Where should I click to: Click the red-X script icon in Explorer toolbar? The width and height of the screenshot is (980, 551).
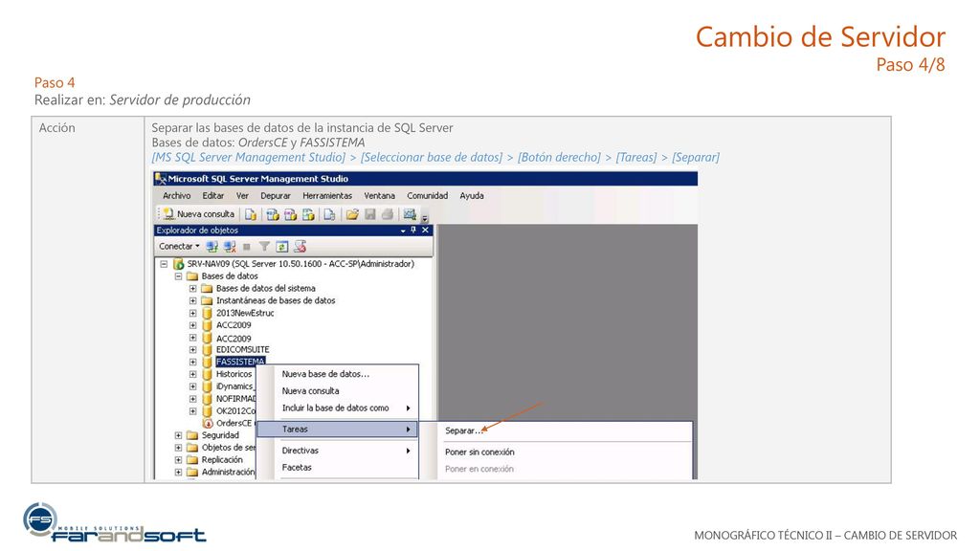pyautogui.click(x=300, y=247)
